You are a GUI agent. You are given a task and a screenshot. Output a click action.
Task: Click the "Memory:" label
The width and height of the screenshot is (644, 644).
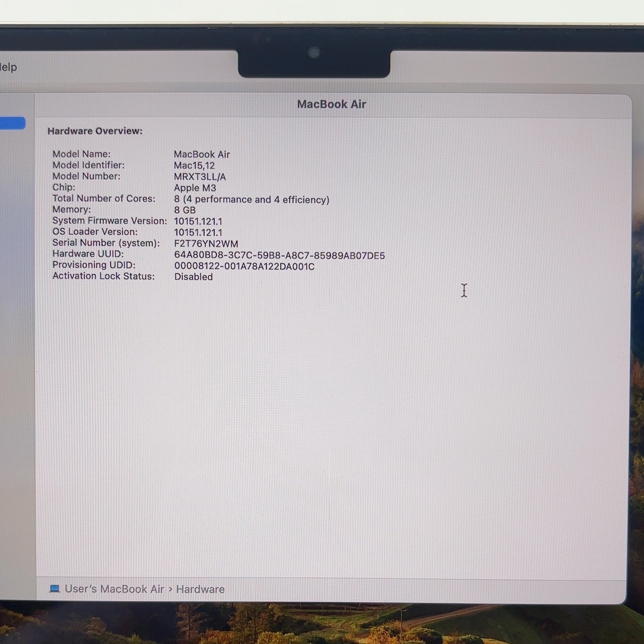pyautogui.click(x=72, y=209)
